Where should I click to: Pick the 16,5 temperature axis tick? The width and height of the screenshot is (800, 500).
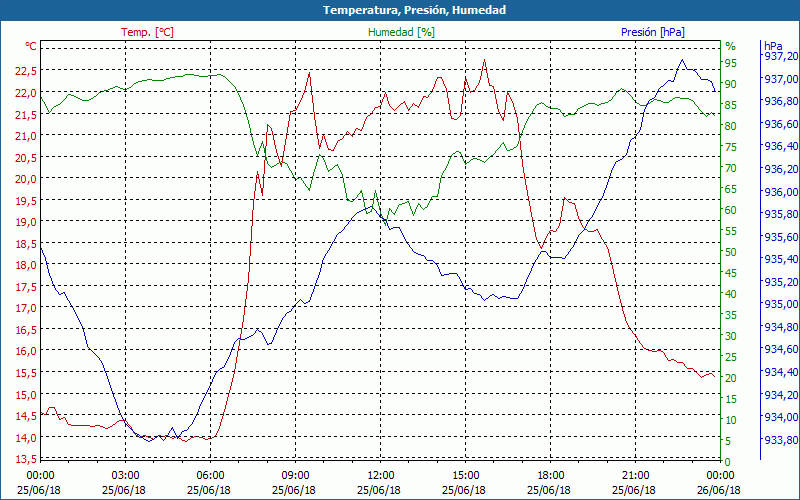26,330
